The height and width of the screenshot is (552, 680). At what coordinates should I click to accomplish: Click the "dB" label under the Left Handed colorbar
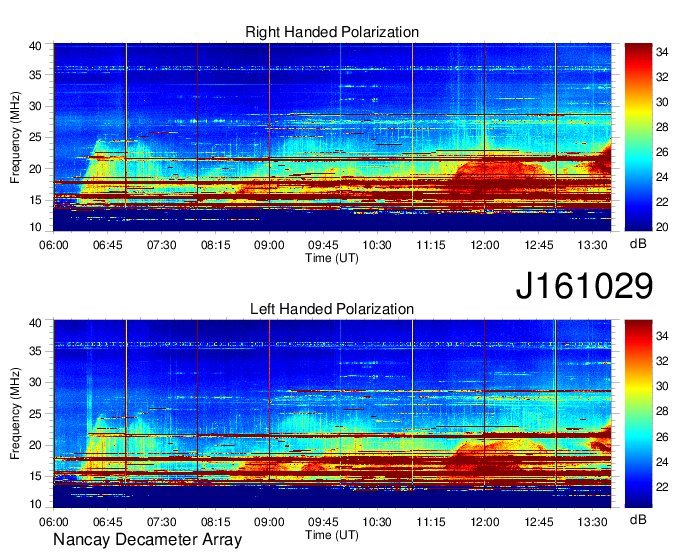(x=638, y=519)
